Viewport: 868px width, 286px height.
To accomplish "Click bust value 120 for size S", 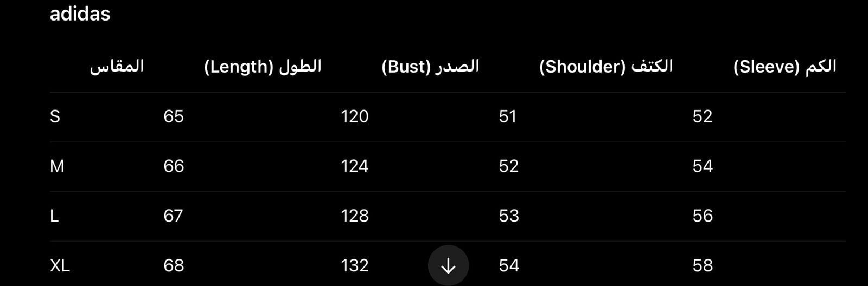I will [x=355, y=116].
